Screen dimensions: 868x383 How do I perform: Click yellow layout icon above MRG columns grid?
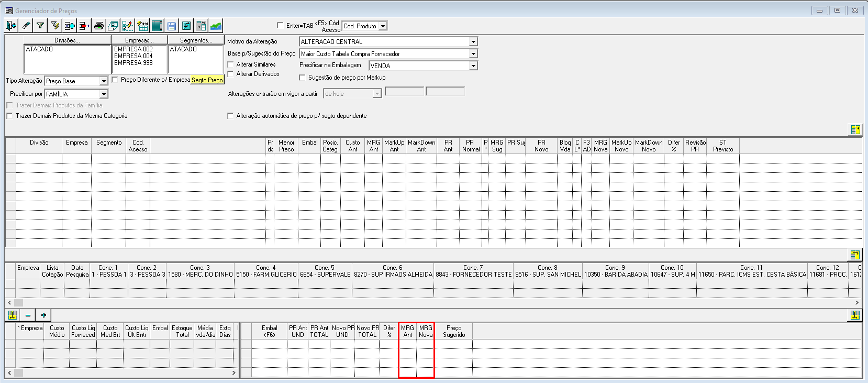click(x=855, y=315)
